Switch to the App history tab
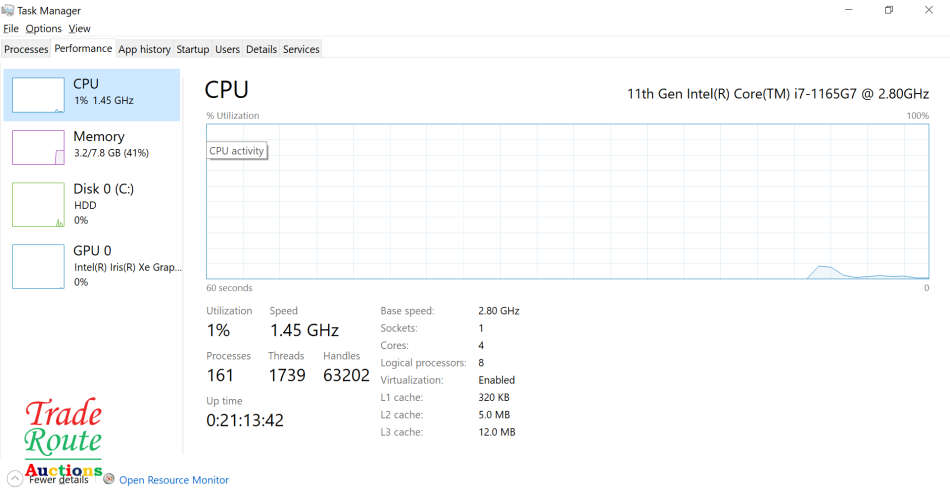Image resolution: width=950 pixels, height=500 pixels. pos(144,49)
